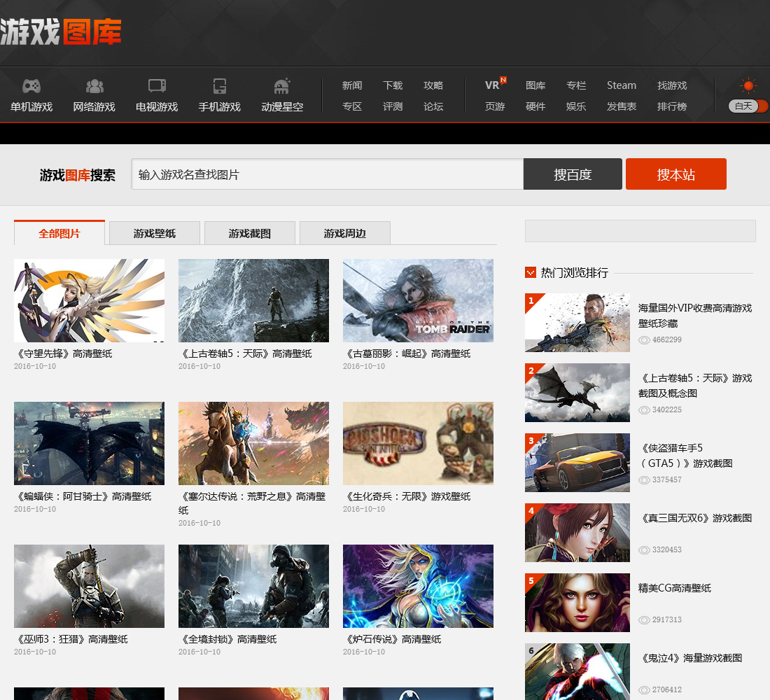Viewport: 770px width, 700px height.
Task: Click the 《上古卷轴5：天际》游戏截图及概念图 link
Action: pyautogui.click(x=695, y=386)
